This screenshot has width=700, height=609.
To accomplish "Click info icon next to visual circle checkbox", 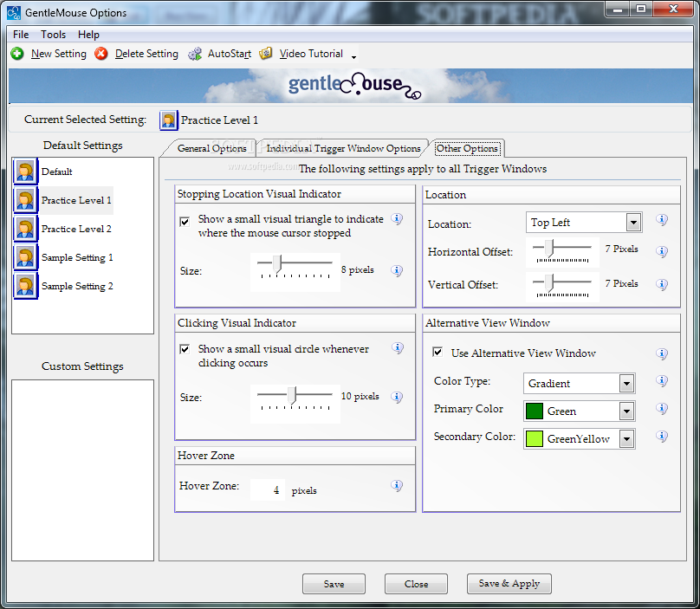I will (398, 347).
